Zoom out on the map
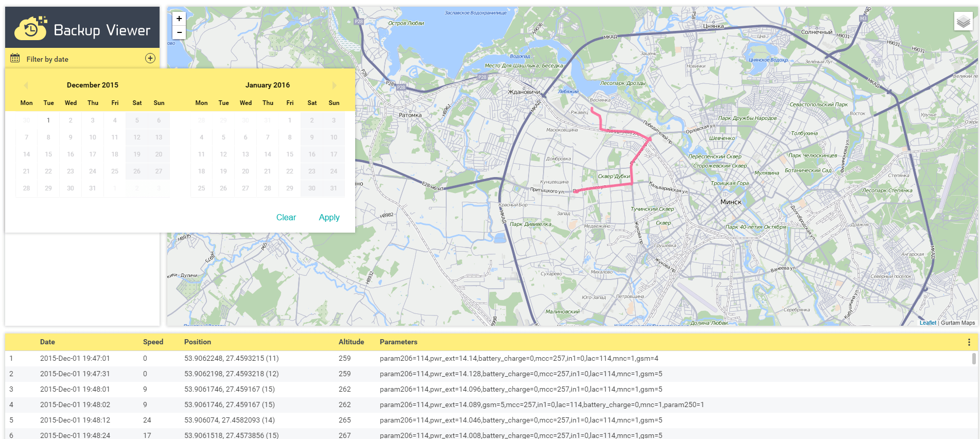 coord(179,32)
